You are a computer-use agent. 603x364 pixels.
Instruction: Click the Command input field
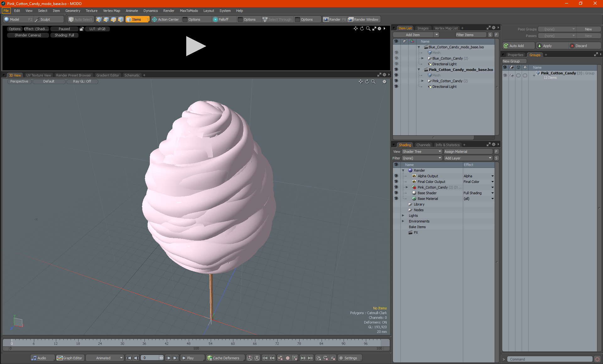click(x=550, y=359)
